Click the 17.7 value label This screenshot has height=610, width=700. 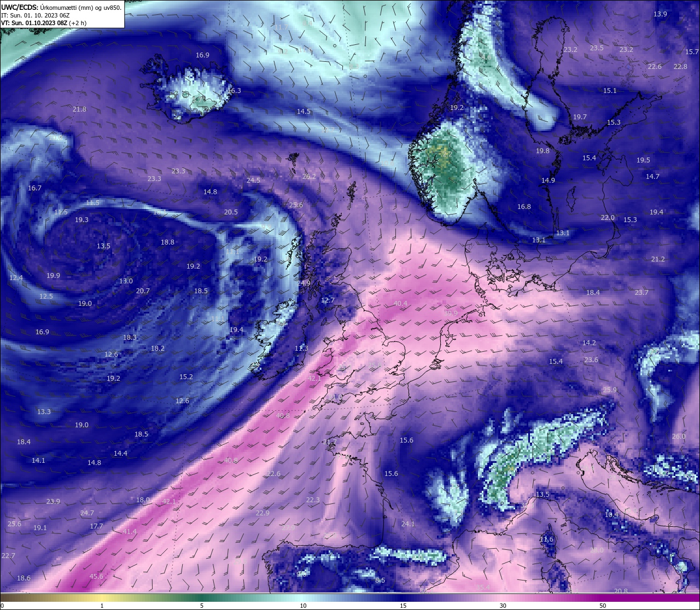(x=96, y=526)
